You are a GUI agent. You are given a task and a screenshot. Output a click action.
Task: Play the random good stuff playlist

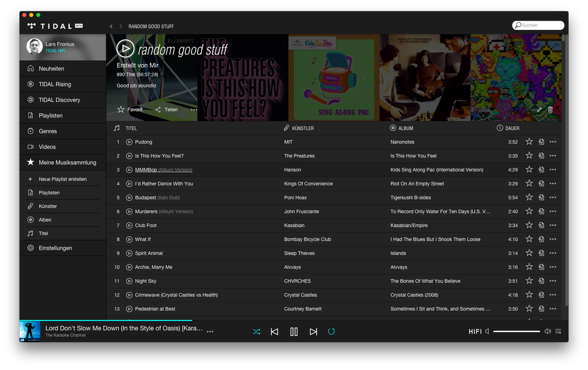tap(125, 48)
